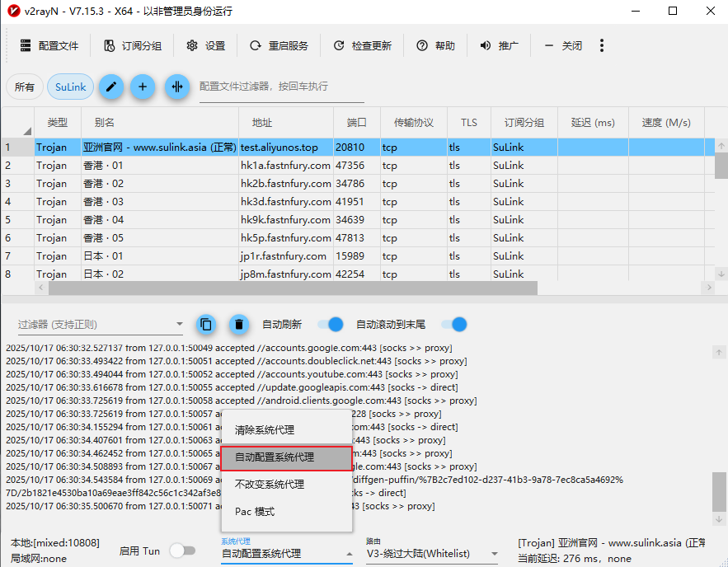Screen dimensions: 728x567
Task: Expand the 系统代理 dropdown
Action: pyautogui.click(x=286, y=554)
